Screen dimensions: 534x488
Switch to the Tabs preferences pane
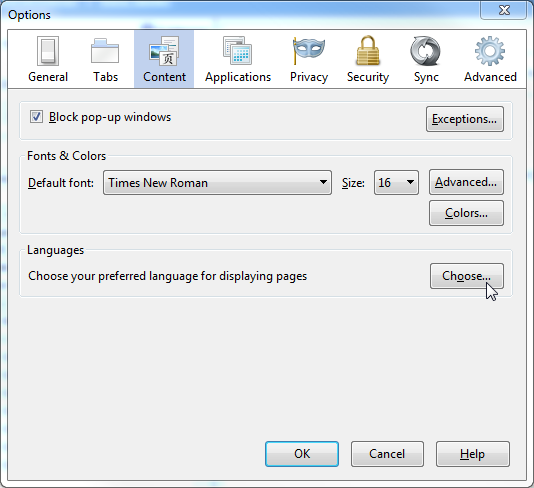pyautogui.click(x=105, y=59)
